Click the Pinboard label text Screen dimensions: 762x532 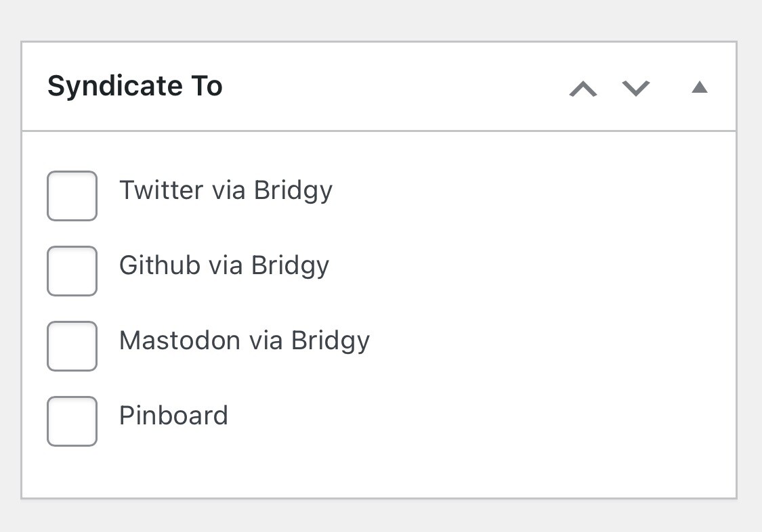[173, 416]
